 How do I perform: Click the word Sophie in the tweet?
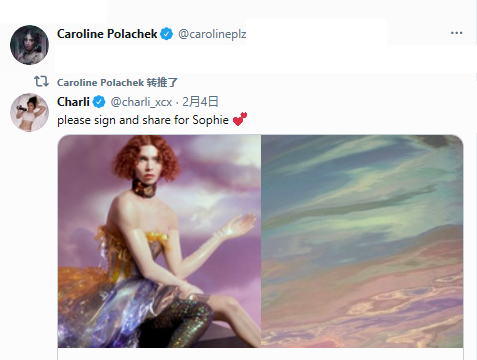tap(211, 120)
